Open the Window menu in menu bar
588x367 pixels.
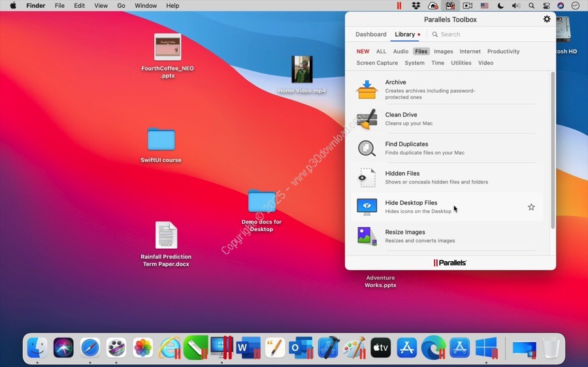coord(146,6)
